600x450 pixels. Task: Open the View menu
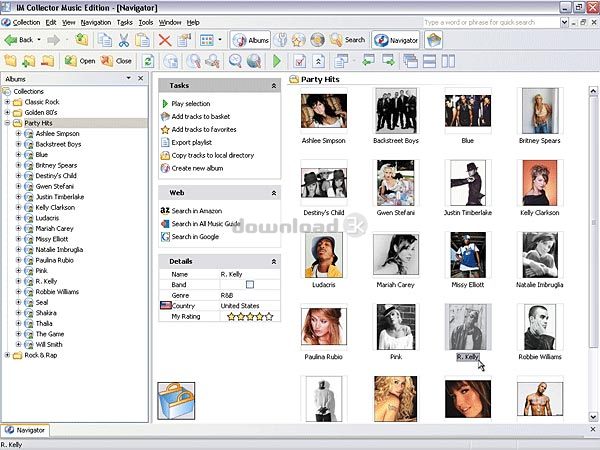[x=69, y=23]
